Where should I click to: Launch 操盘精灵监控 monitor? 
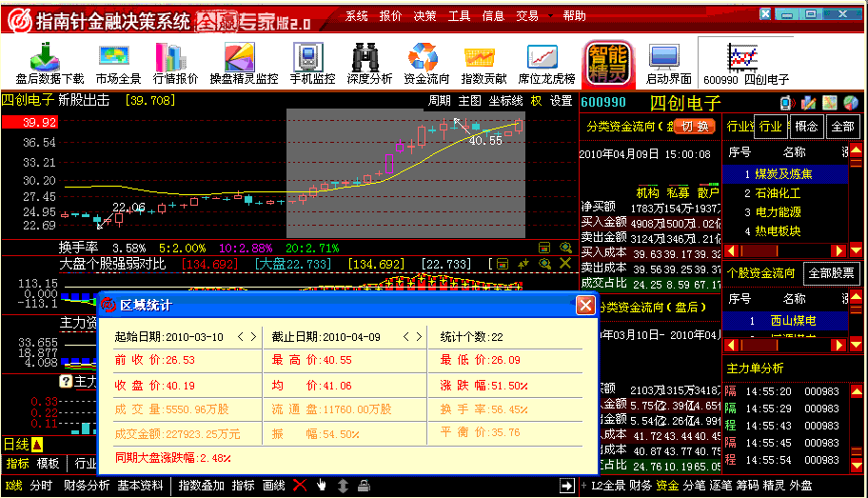(244, 64)
